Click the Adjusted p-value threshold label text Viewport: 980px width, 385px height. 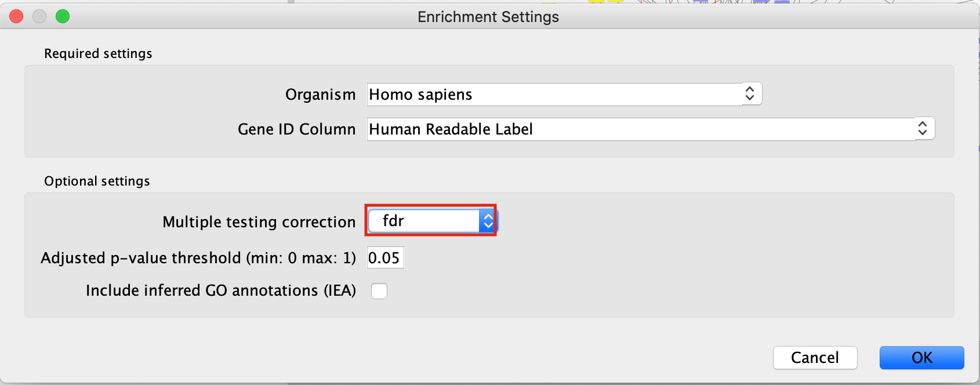(198, 258)
